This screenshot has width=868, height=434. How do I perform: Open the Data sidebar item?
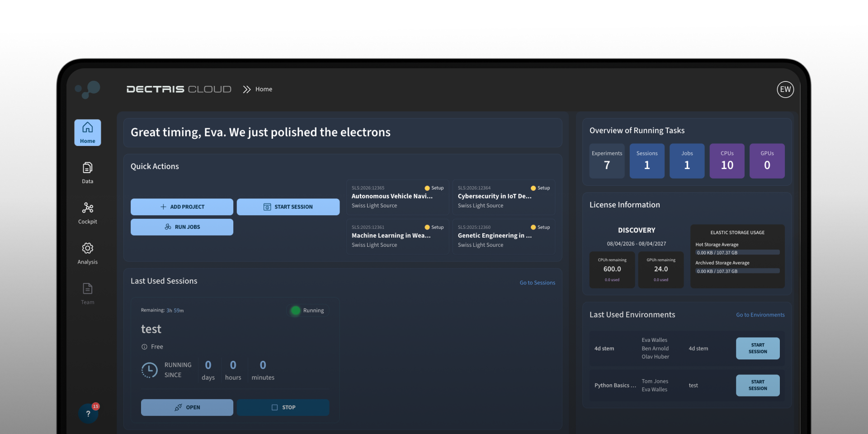tap(88, 173)
